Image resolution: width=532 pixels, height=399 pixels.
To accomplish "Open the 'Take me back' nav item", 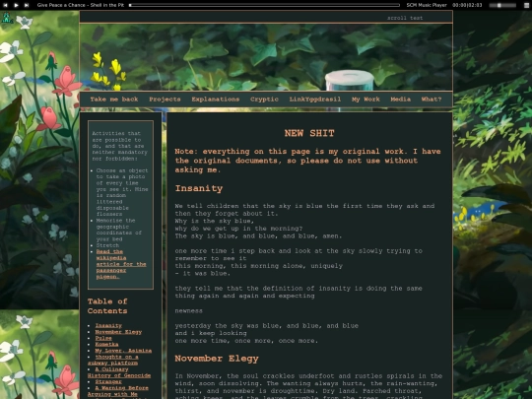I will tap(114, 100).
